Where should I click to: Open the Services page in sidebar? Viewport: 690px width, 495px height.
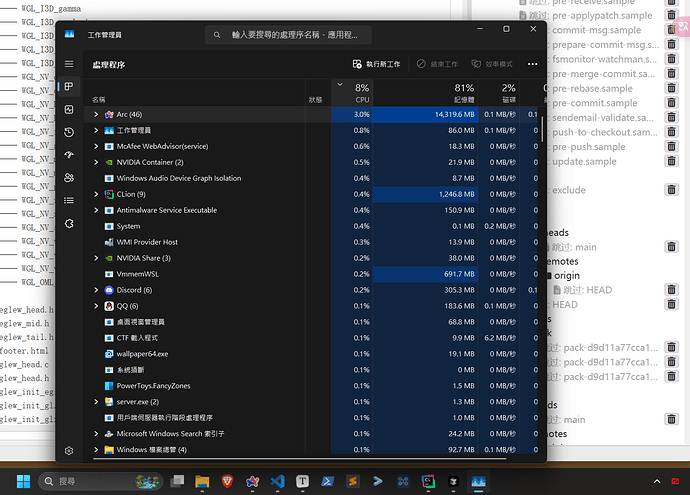tap(69, 224)
